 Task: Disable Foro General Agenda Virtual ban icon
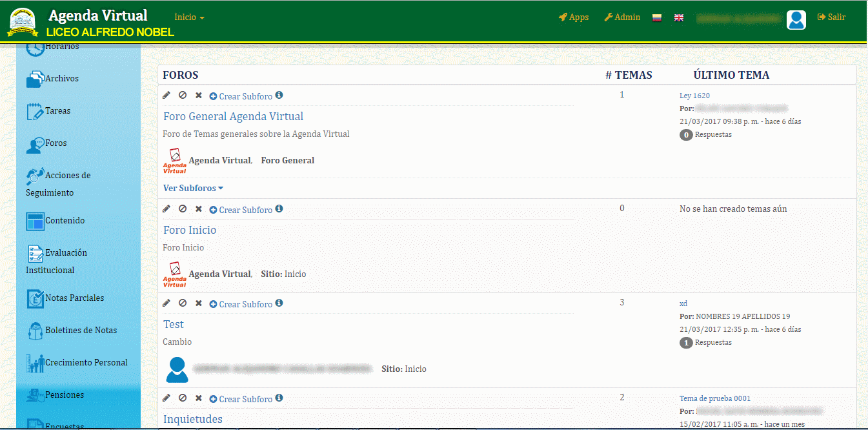pyautogui.click(x=183, y=96)
